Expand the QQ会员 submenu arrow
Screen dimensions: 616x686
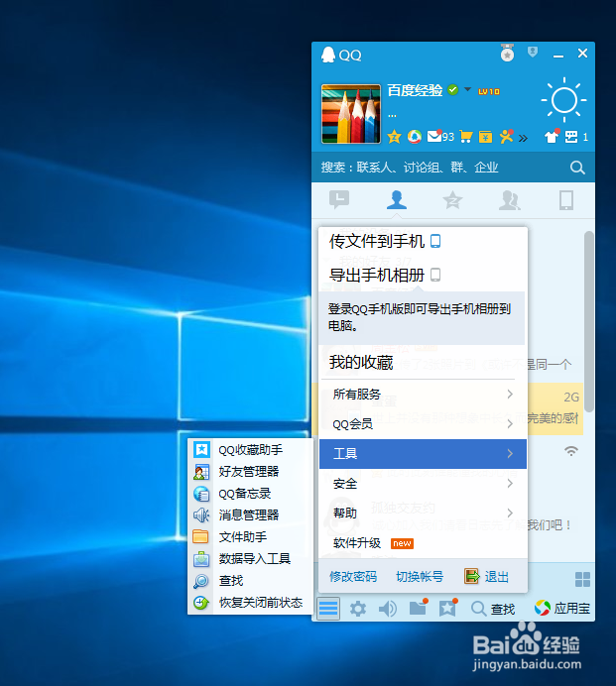pyautogui.click(x=510, y=424)
